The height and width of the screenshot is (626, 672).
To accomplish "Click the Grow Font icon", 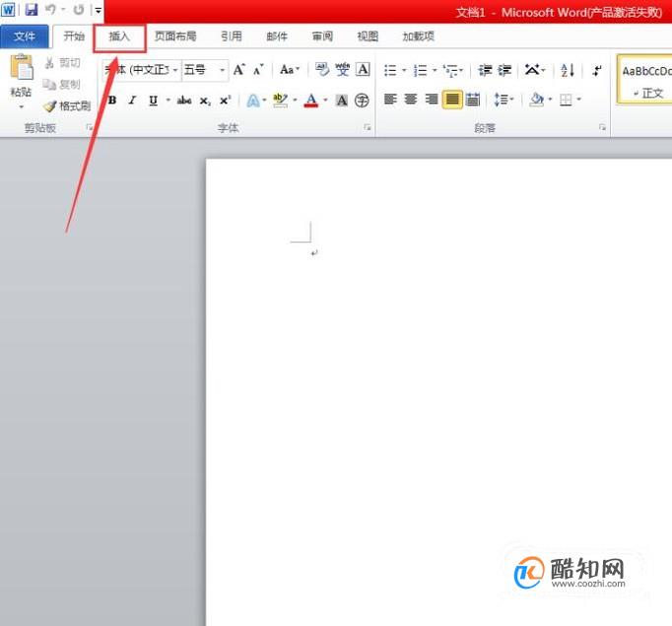I will 239,69.
